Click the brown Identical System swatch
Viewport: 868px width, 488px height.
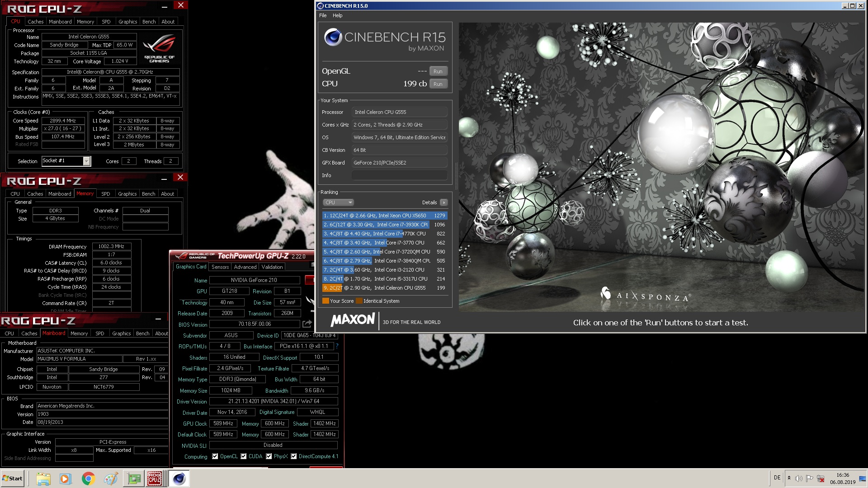click(x=359, y=301)
